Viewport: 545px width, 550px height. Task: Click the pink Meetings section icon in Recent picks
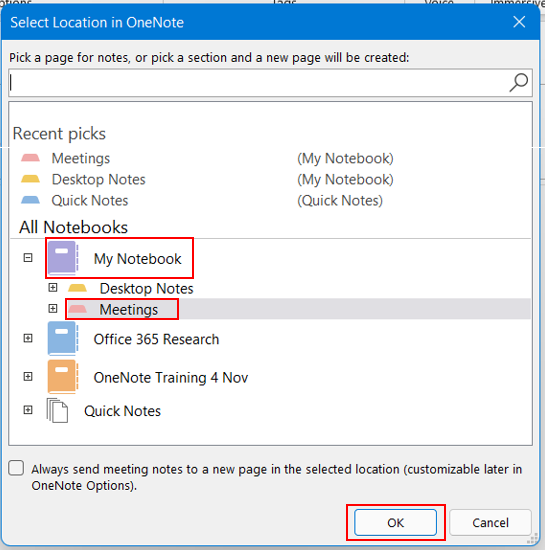31,158
